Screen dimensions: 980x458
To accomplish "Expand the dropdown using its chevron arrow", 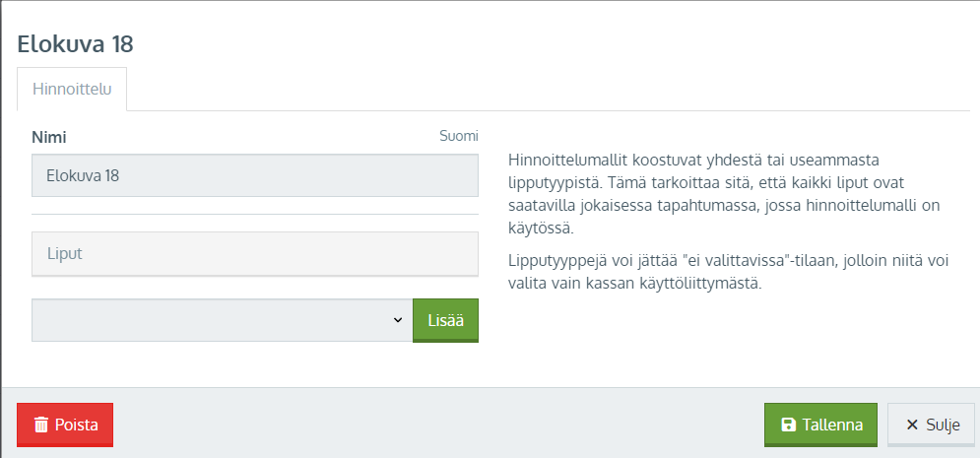I will coord(398,320).
